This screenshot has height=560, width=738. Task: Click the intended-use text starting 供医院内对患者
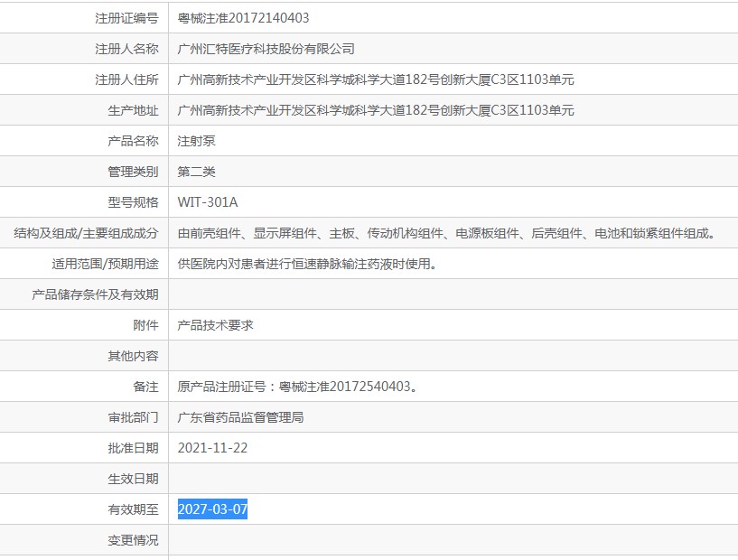(x=308, y=264)
